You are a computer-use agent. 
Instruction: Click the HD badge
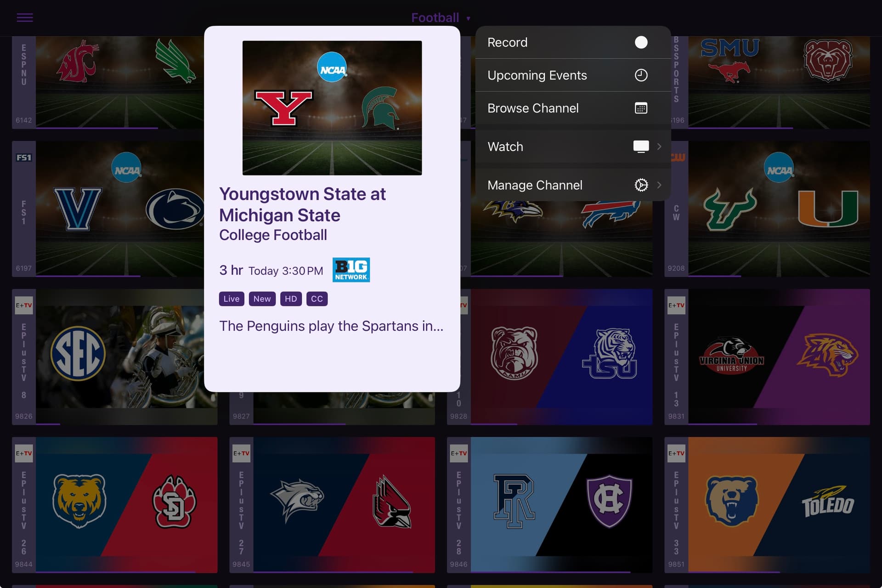coord(291,299)
